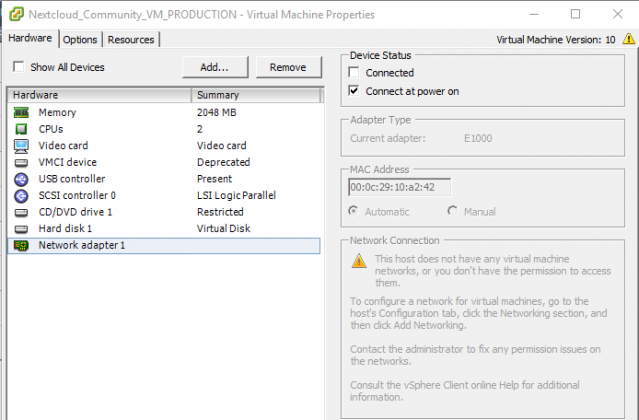639x420 pixels.
Task: Click the Summary column header
Action: click(x=256, y=95)
